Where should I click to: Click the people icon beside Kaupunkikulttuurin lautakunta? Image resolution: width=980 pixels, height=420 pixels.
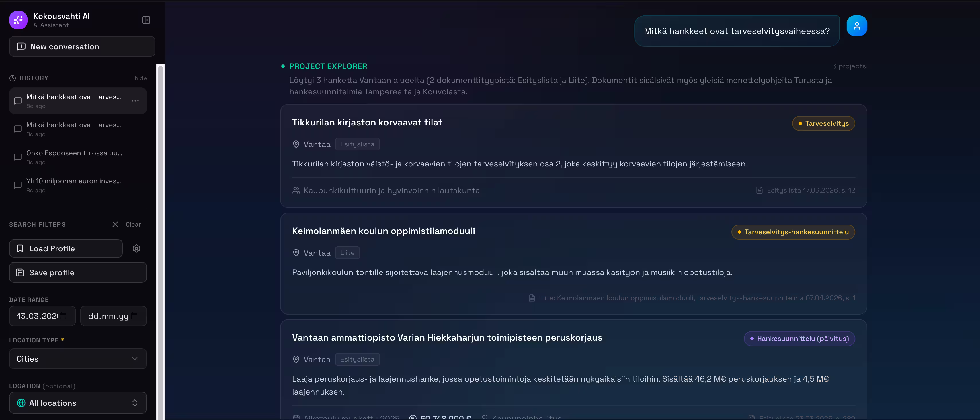pos(296,190)
